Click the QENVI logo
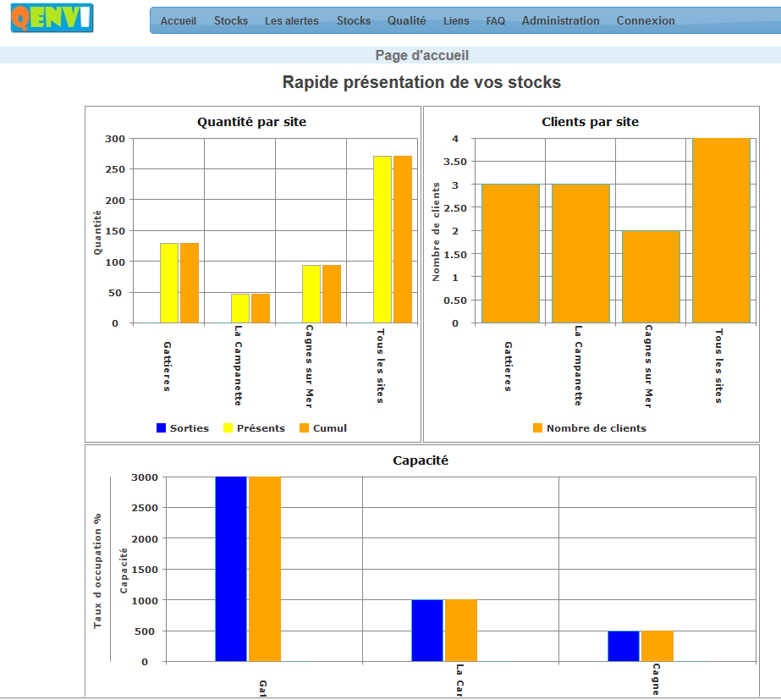The width and height of the screenshot is (781, 700). pos(52,18)
